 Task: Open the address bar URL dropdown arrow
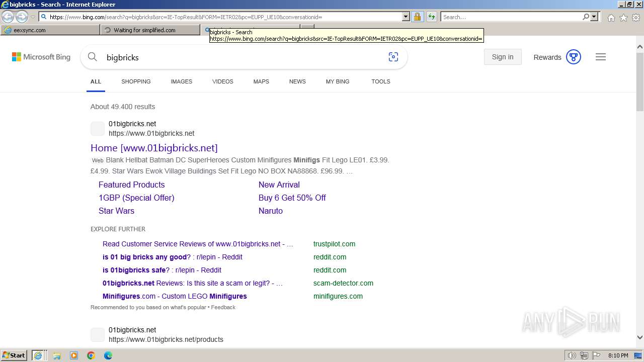[x=406, y=17]
